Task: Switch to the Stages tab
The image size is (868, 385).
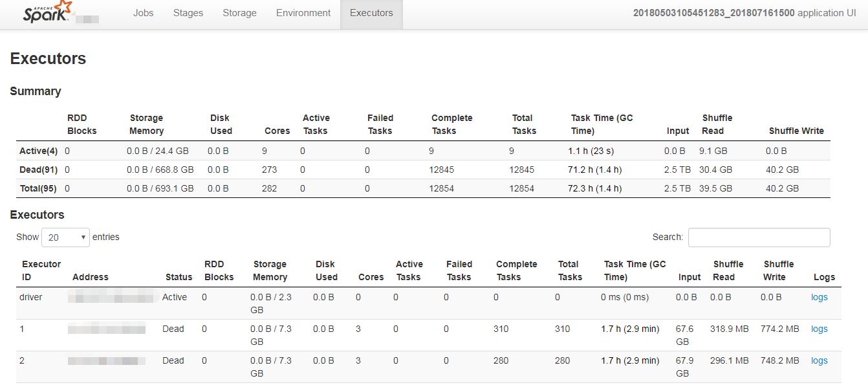Action: [x=188, y=12]
